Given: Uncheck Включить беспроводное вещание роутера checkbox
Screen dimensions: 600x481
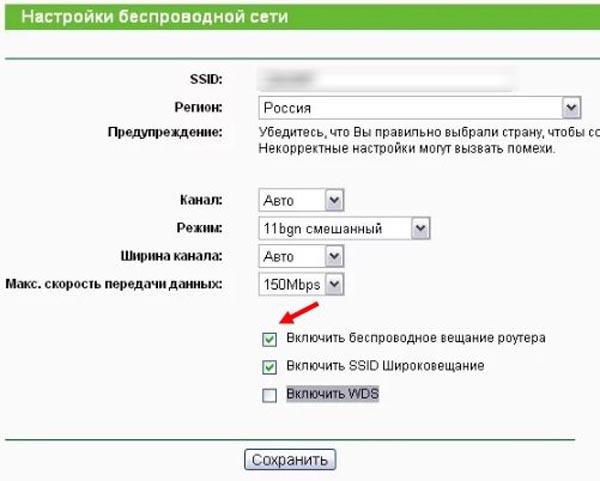Looking at the screenshot, I should [269, 339].
